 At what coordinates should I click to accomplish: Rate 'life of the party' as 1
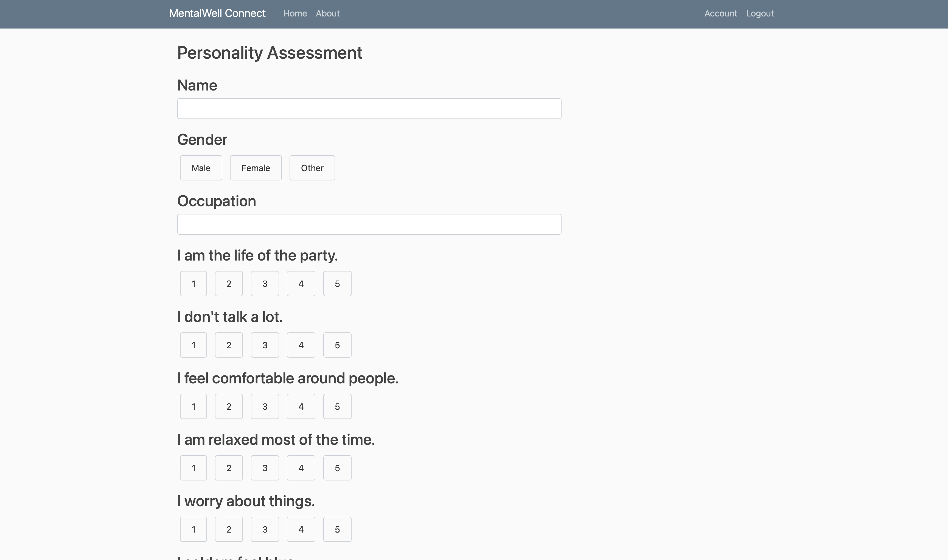click(193, 284)
